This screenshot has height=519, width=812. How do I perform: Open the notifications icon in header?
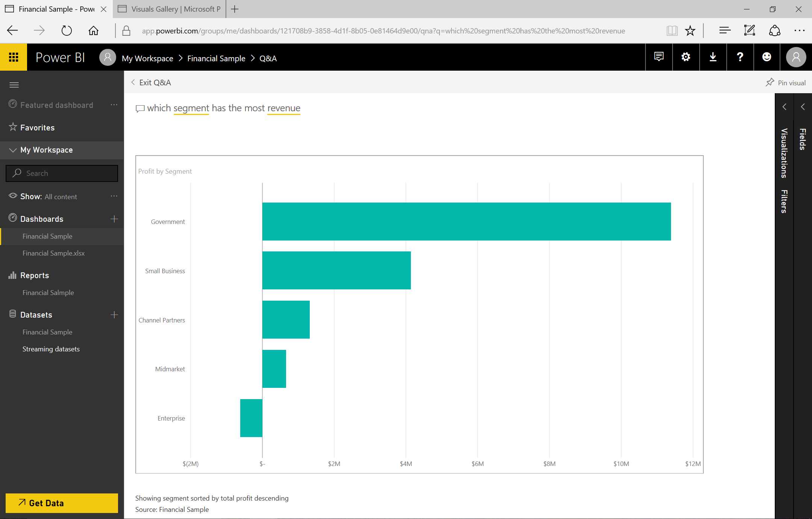pos(659,57)
